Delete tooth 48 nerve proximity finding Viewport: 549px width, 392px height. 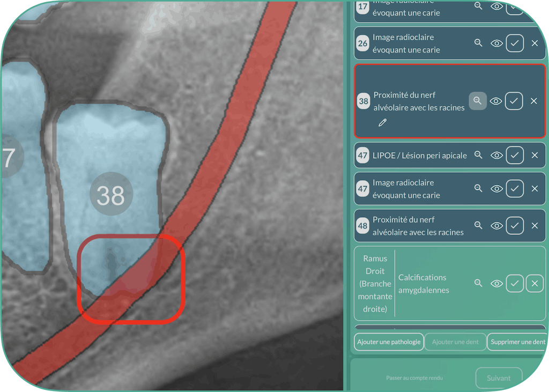click(x=535, y=226)
